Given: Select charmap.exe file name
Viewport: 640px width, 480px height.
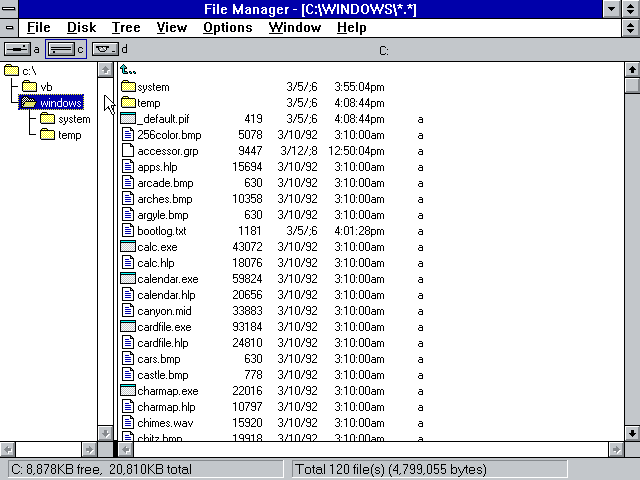Looking at the screenshot, I should pyautogui.click(x=168, y=391).
